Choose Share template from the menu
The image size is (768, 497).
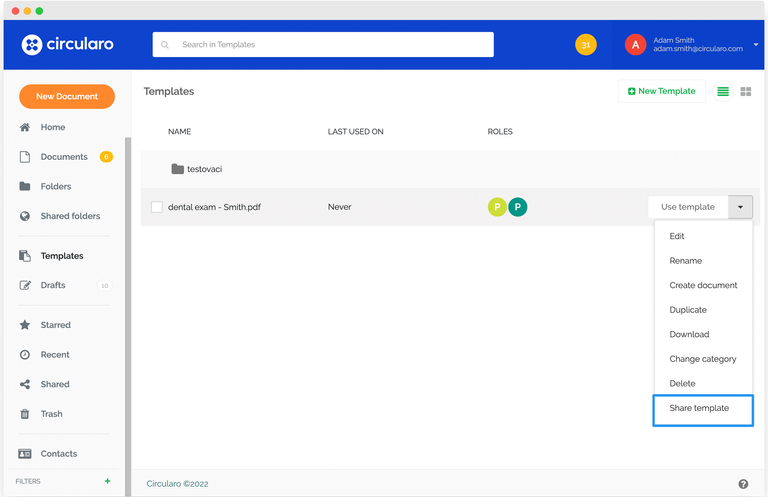coord(699,408)
